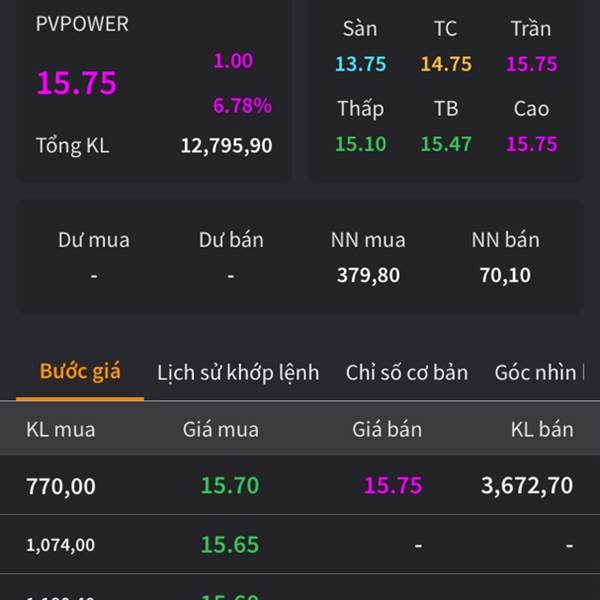The height and width of the screenshot is (600, 600).
Task: Open the Bước giá tab
Action: 80,372
